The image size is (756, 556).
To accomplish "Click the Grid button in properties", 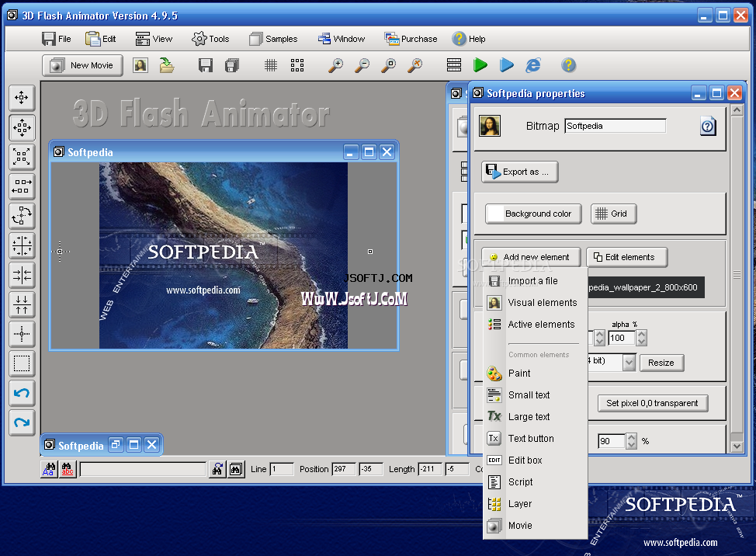I will pyautogui.click(x=613, y=214).
